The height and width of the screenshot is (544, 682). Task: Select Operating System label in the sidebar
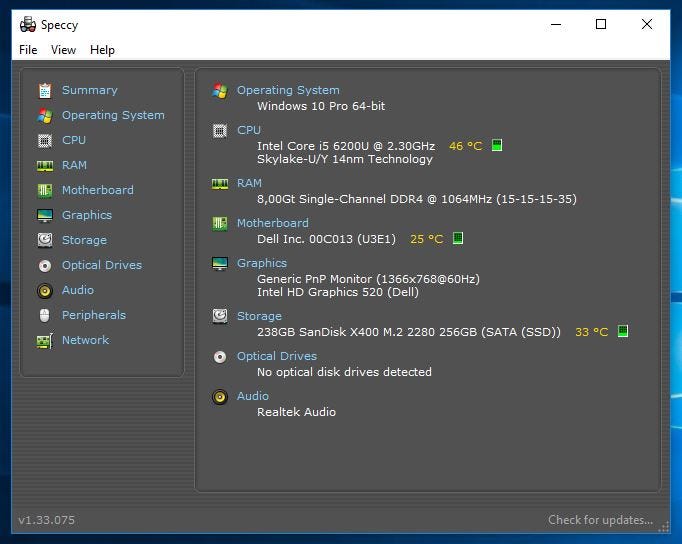tap(113, 115)
